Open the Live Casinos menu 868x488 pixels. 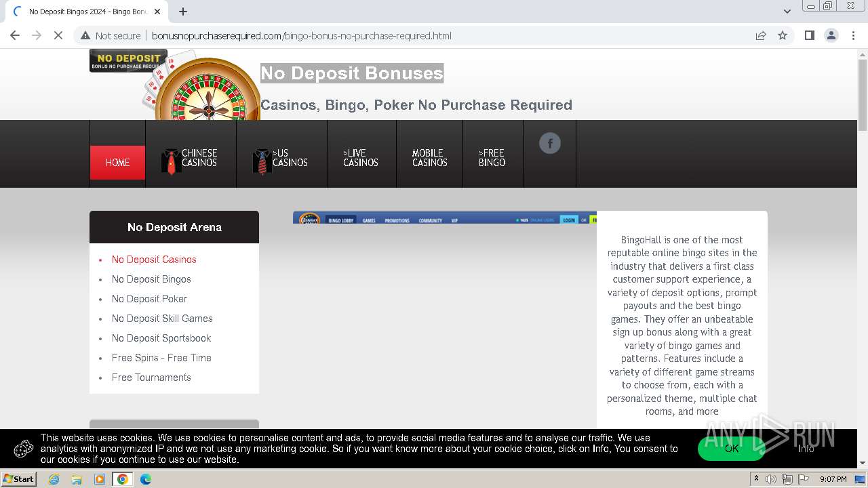tap(361, 159)
